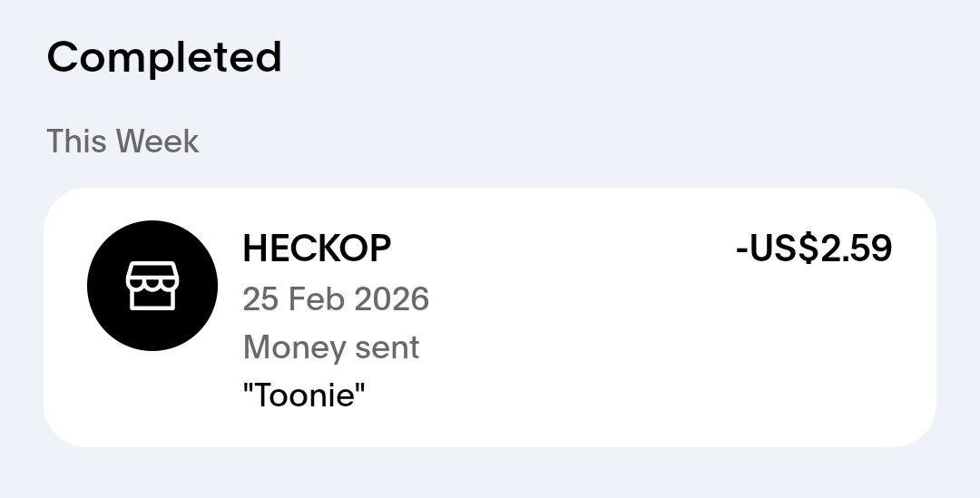Select the "Toonie" payment note

coord(304,396)
